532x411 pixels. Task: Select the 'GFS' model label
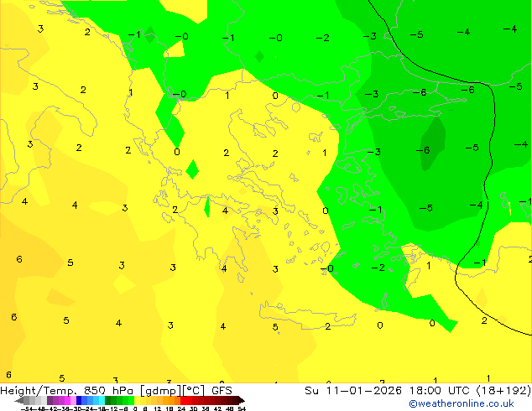coord(222,391)
